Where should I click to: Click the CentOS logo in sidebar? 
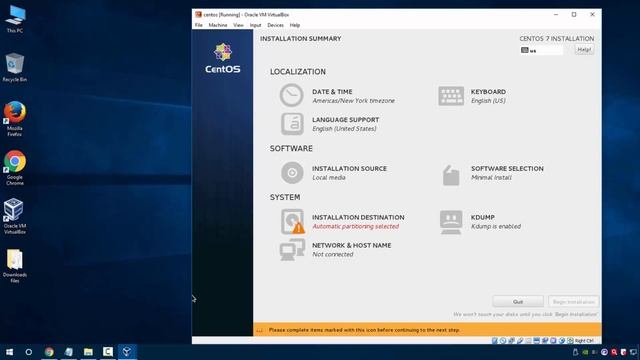click(x=223, y=58)
